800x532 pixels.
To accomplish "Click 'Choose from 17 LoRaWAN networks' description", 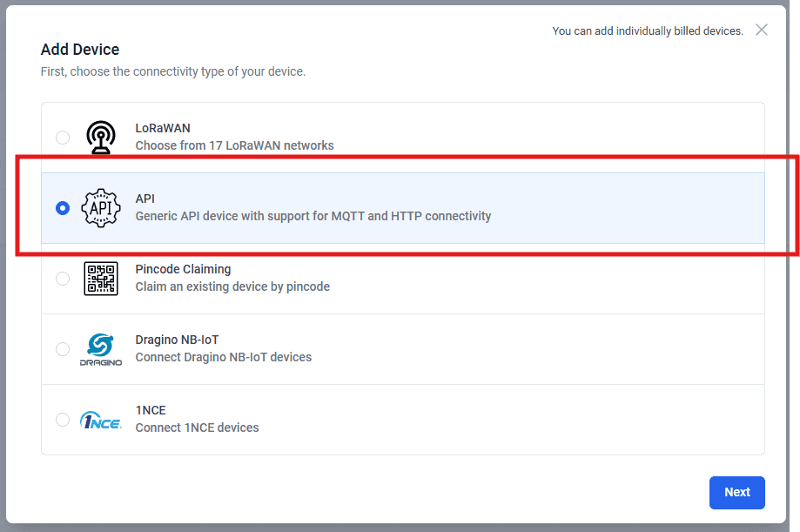I will pos(234,145).
